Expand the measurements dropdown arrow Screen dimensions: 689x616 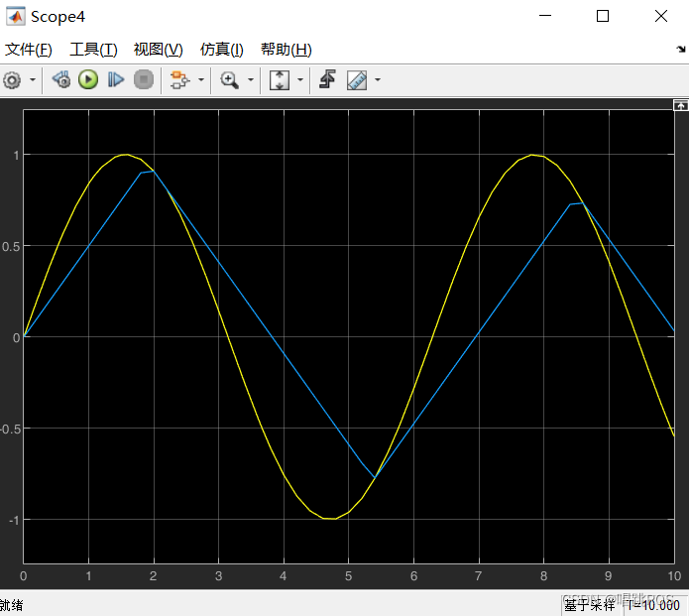378,80
